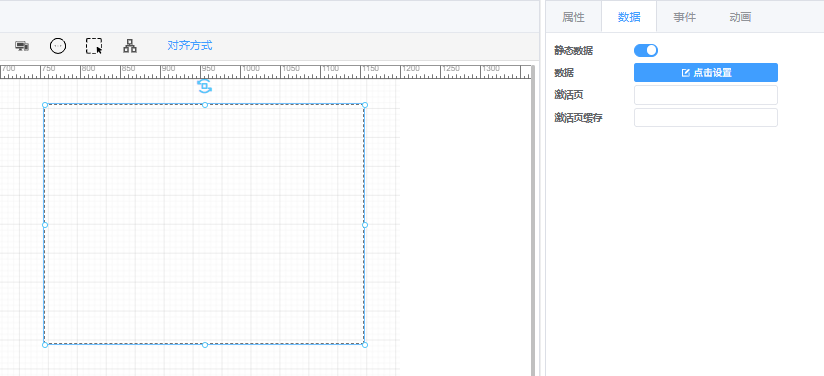Click the right-middle resize handle of selection
This screenshot has width=824, height=376.
tap(365, 225)
